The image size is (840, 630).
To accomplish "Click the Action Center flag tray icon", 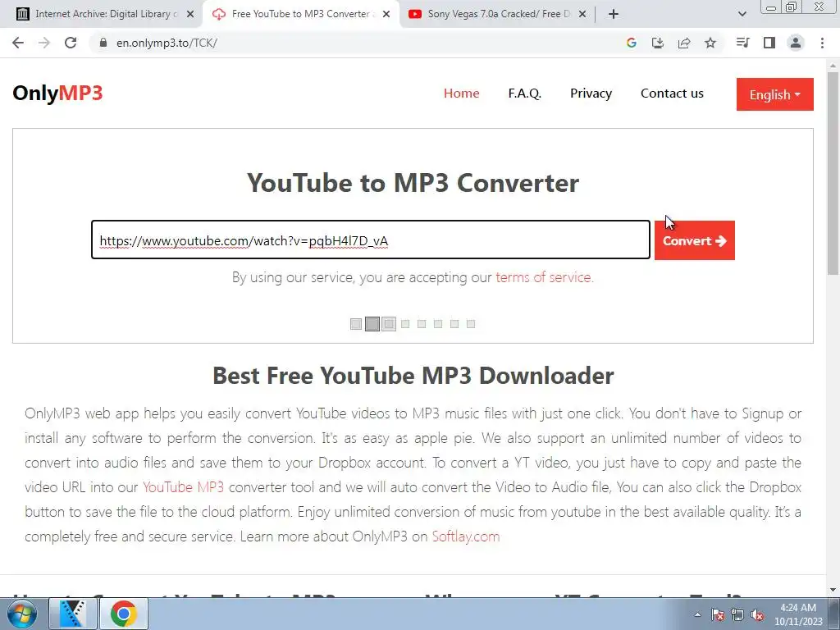I will click(718, 615).
